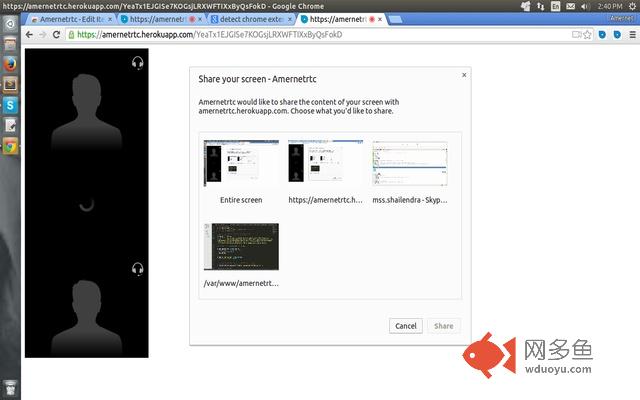Open a new browser tab
This screenshot has width=640, height=400.
[395, 19]
